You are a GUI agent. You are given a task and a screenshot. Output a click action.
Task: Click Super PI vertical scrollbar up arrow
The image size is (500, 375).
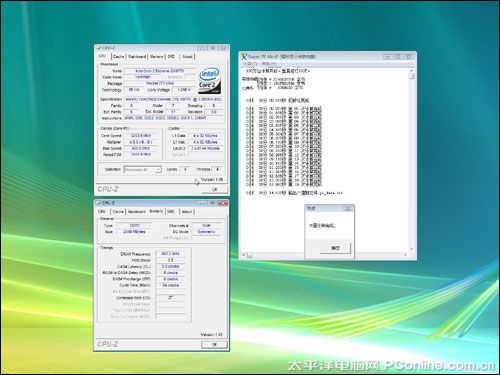click(x=411, y=71)
